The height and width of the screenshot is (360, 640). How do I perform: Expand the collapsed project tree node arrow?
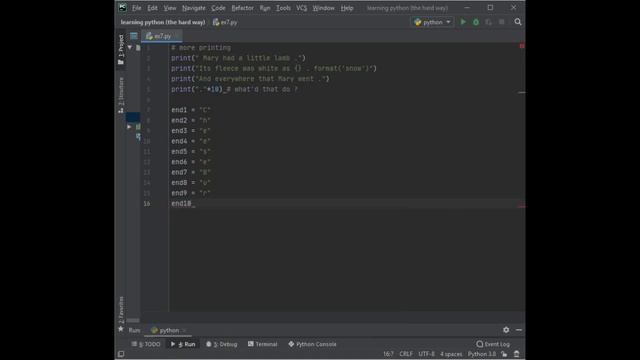pyautogui.click(x=129, y=127)
